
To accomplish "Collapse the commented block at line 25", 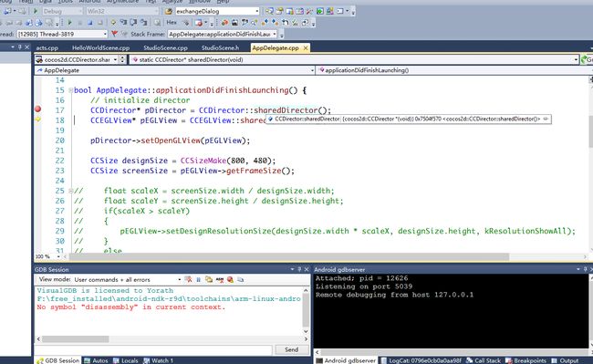I will coord(71,191).
